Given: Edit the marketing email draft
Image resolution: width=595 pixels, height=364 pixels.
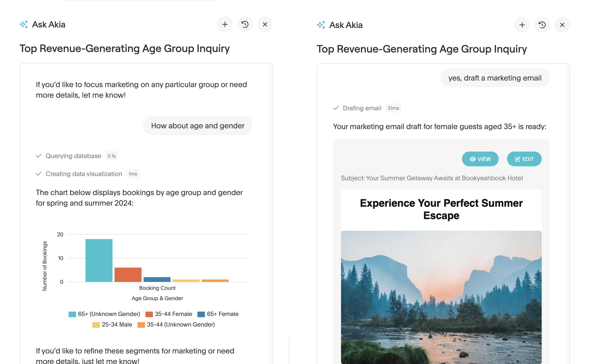Looking at the screenshot, I should (x=524, y=159).
